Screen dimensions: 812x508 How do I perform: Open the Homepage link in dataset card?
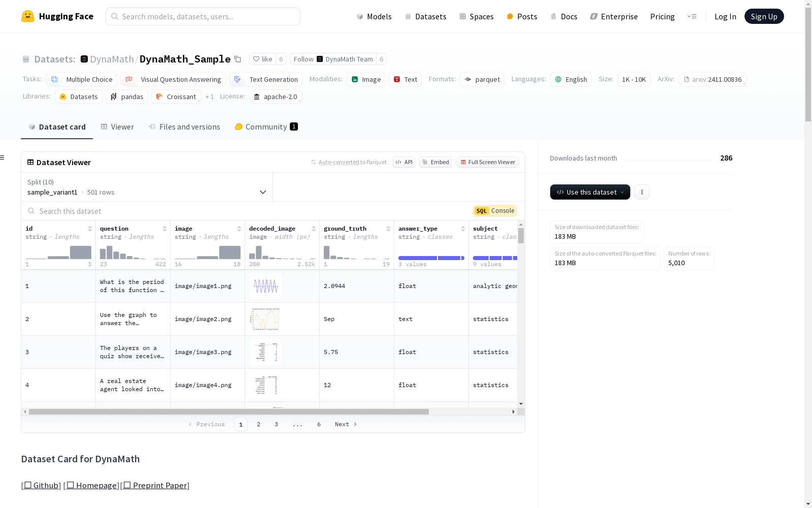tap(92, 485)
